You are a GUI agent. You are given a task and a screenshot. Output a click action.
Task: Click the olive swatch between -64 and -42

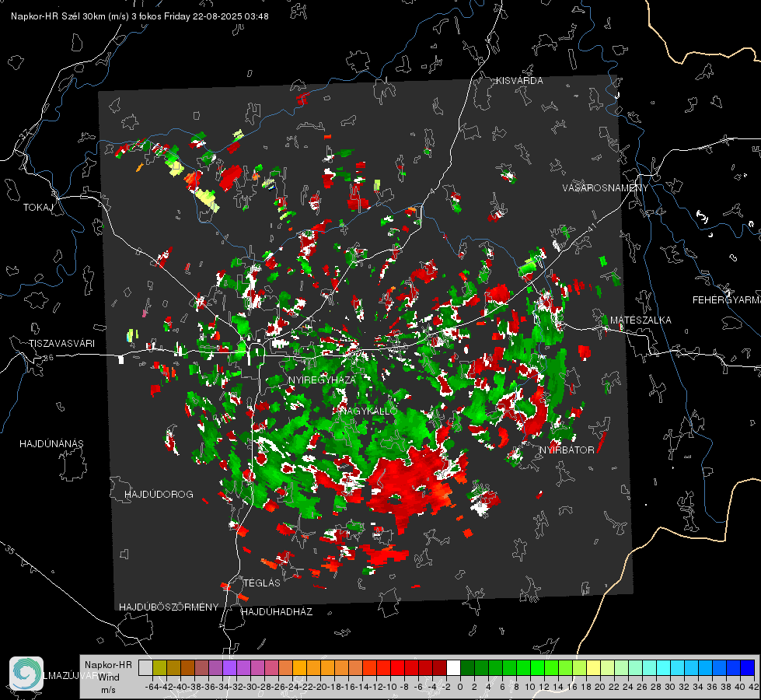[x=159, y=667]
